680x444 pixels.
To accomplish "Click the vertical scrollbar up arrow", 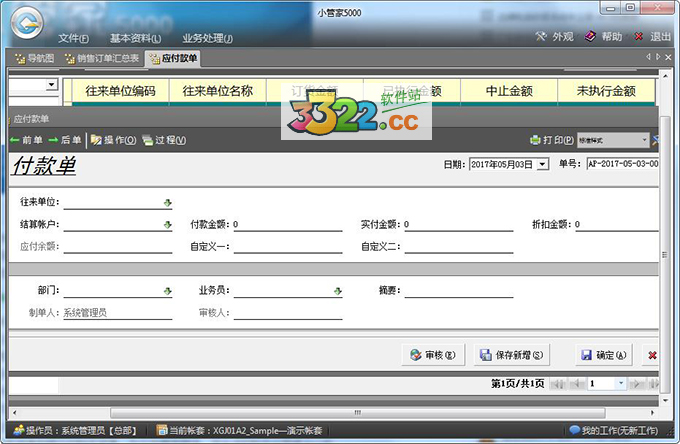I will coord(666,76).
